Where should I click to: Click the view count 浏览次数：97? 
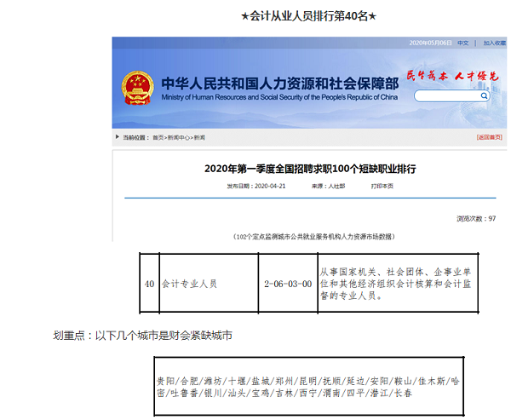point(476,218)
